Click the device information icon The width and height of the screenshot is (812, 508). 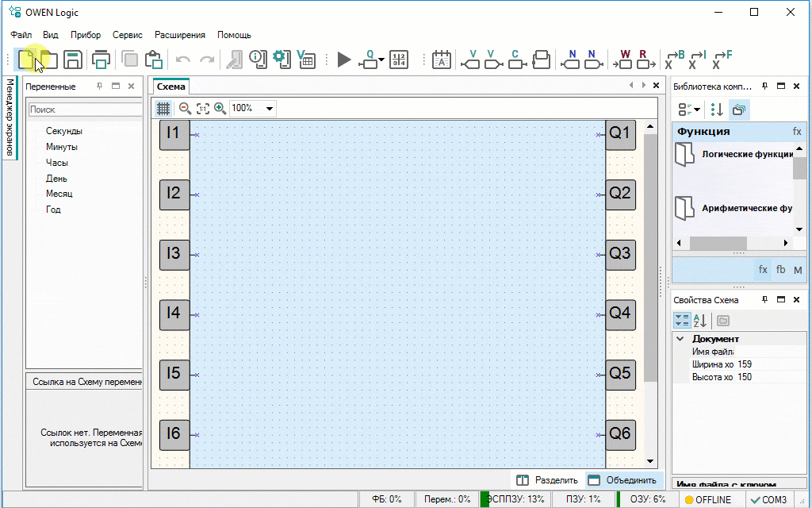point(257,60)
